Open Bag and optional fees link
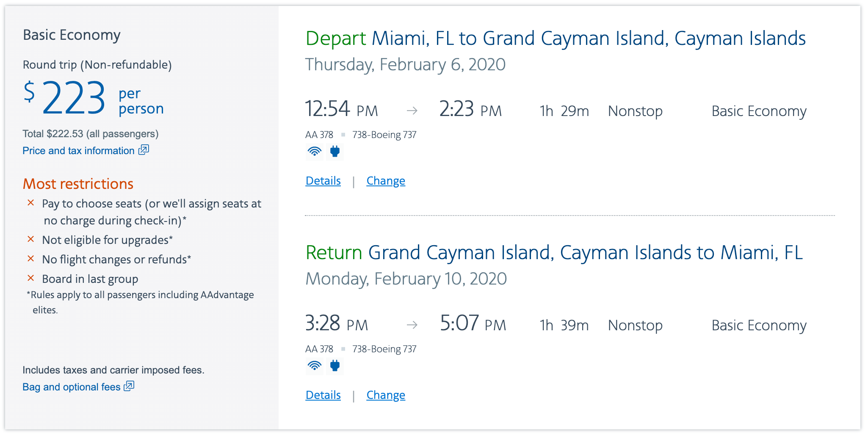Image resolution: width=868 pixels, height=437 pixels. pyautogui.click(x=72, y=387)
